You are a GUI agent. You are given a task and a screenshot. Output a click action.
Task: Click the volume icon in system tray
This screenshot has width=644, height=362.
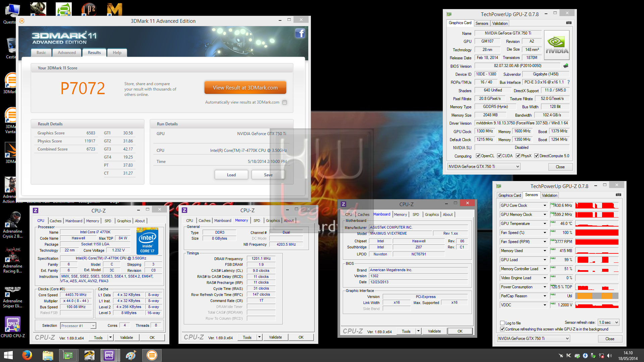(x=609, y=356)
